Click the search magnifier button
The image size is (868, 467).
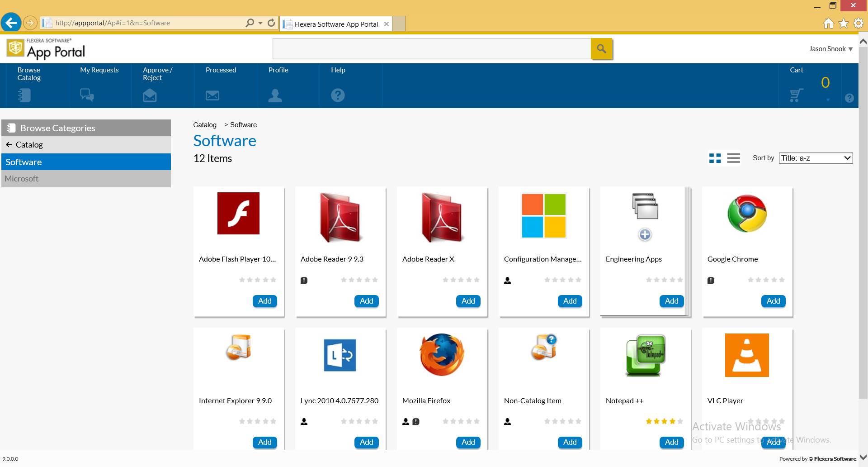coord(601,48)
